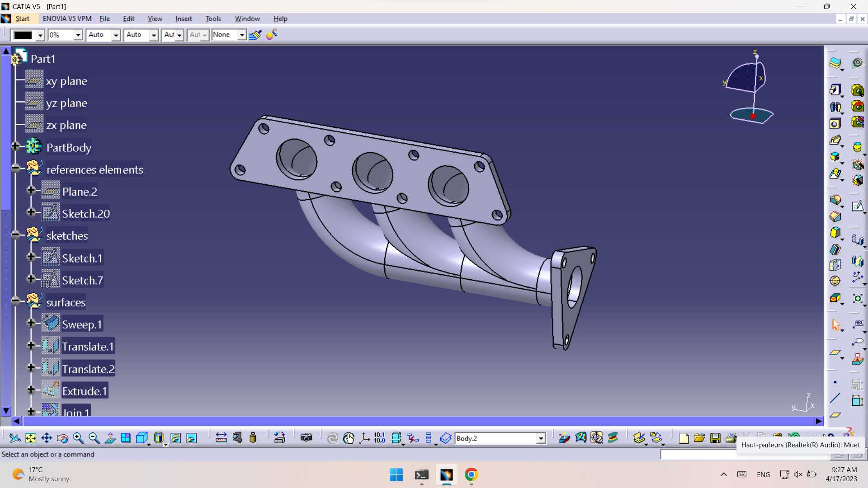Select the Rotate view tool
The image size is (868, 488).
(x=62, y=438)
